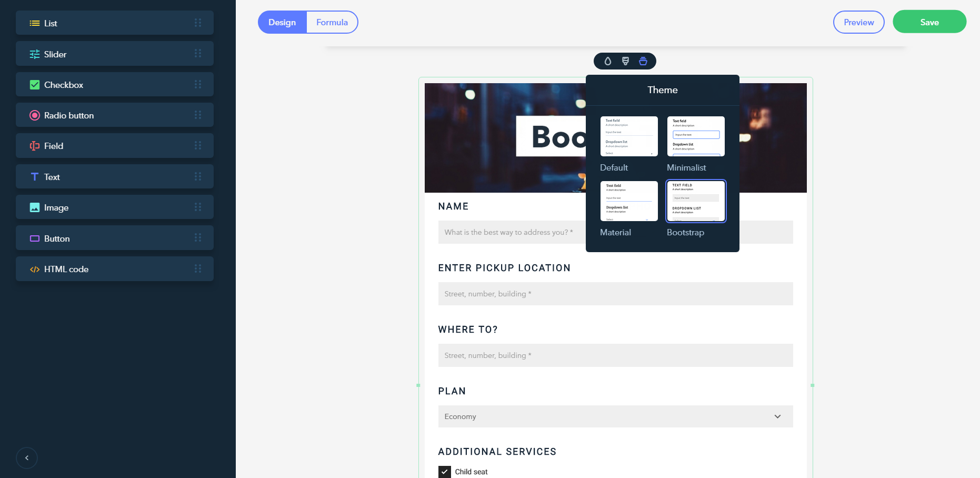The image size is (980, 478).
Task: Grab the drag handle on HTML code row
Action: tap(198, 268)
